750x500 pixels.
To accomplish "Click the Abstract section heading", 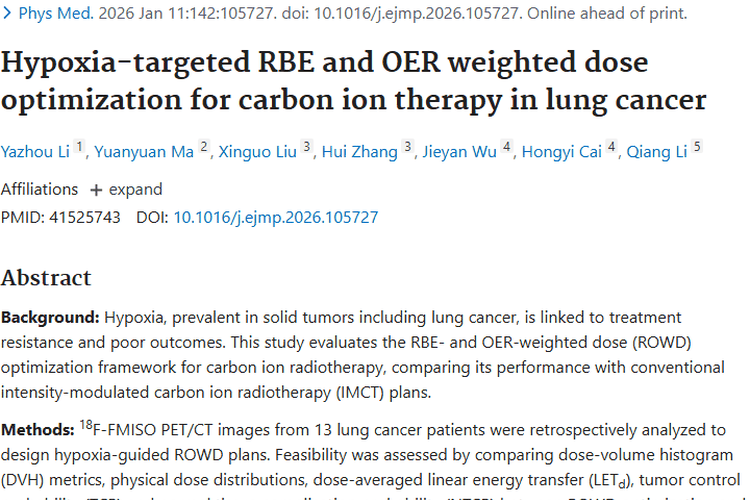I will point(46,277).
